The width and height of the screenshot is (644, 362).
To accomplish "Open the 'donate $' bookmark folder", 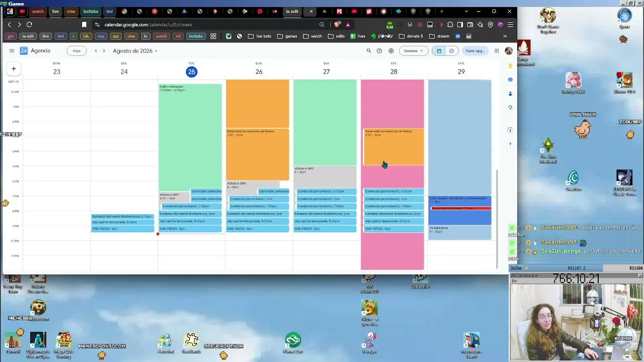I will tap(411, 36).
